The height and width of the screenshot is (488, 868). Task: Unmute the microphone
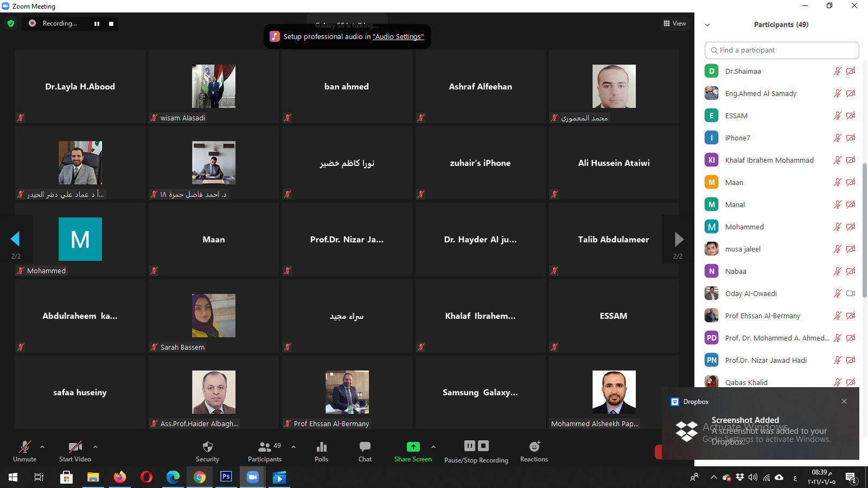24,451
